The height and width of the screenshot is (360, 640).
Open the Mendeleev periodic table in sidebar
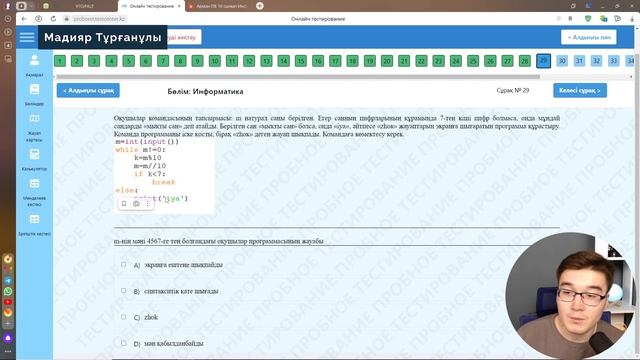(34, 184)
